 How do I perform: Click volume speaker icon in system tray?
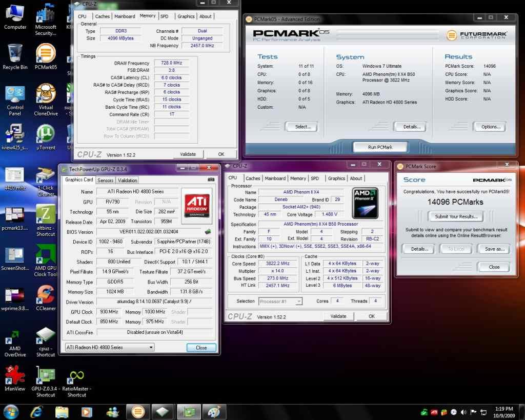463,412
